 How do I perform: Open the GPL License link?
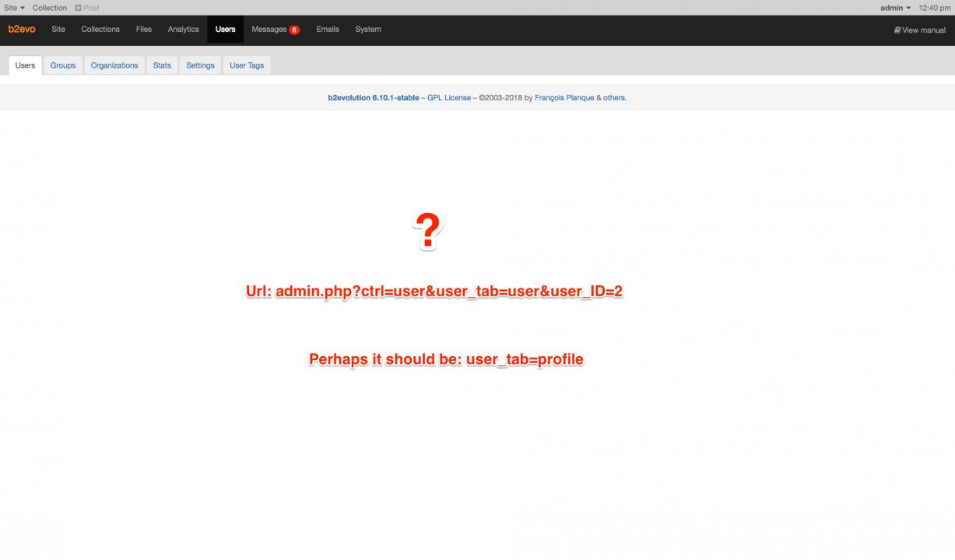click(449, 98)
